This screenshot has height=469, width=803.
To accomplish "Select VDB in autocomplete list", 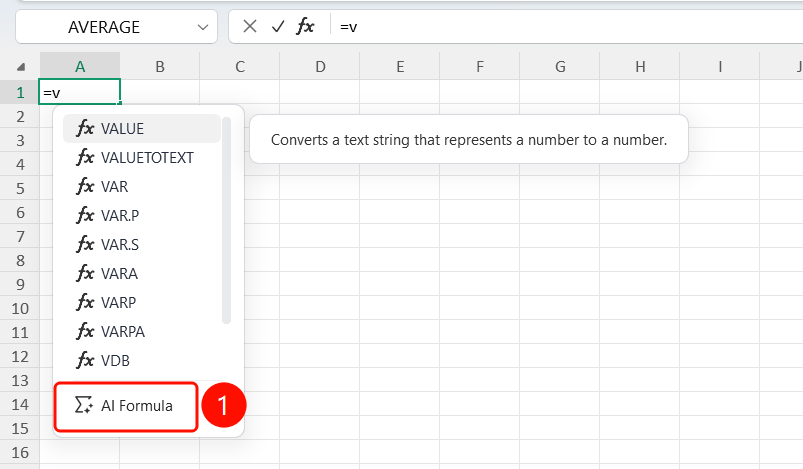I will tap(141, 360).
